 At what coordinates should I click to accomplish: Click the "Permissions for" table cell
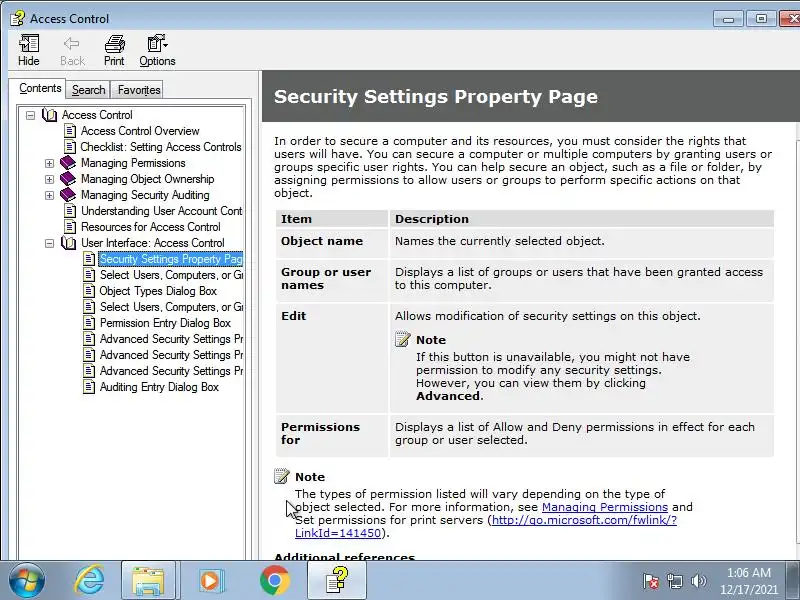click(332, 435)
